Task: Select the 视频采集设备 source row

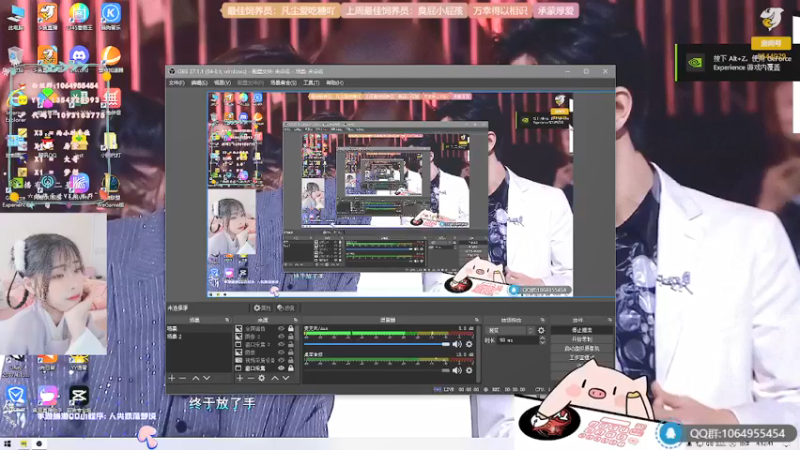Action: (265, 360)
